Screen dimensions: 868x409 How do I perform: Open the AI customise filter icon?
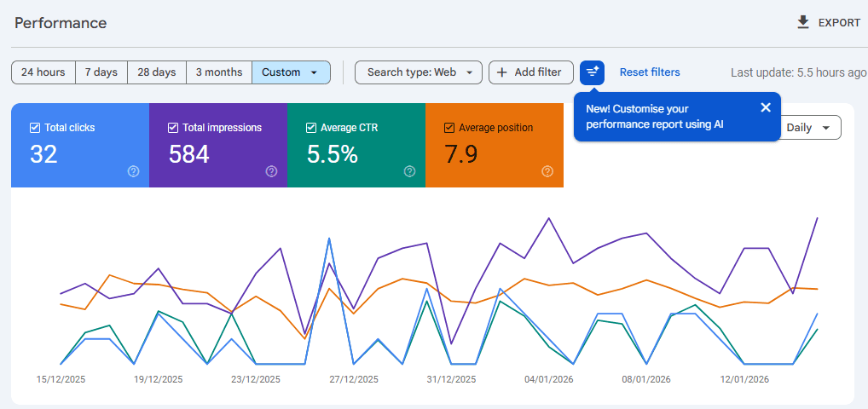pos(592,72)
